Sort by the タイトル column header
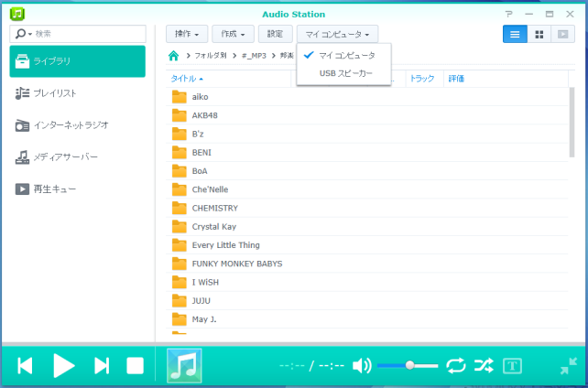 point(228,79)
